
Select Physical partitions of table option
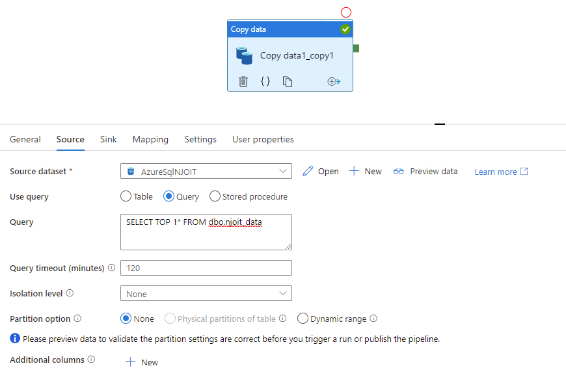click(x=170, y=319)
